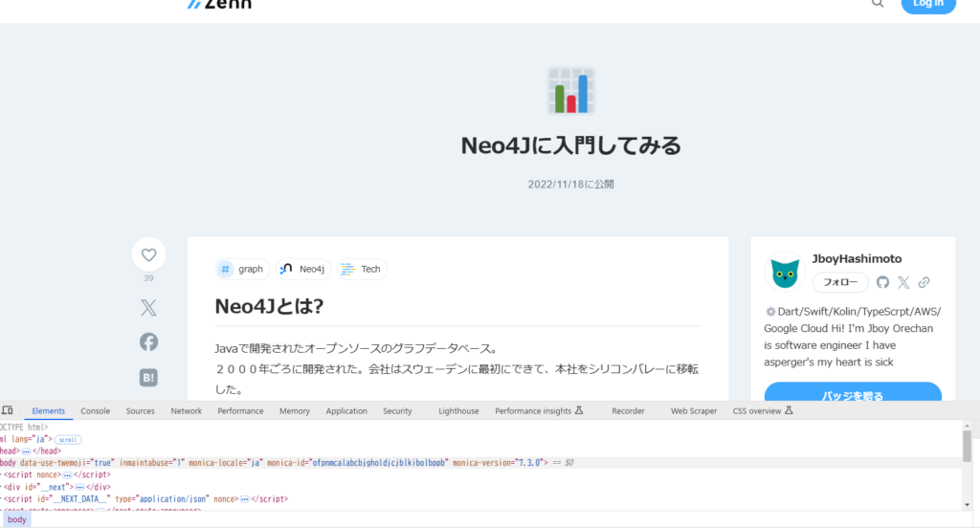Open the Performance tab
Image resolution: width=980 pixels, height=528 pixels.
(x=240, y=411)
